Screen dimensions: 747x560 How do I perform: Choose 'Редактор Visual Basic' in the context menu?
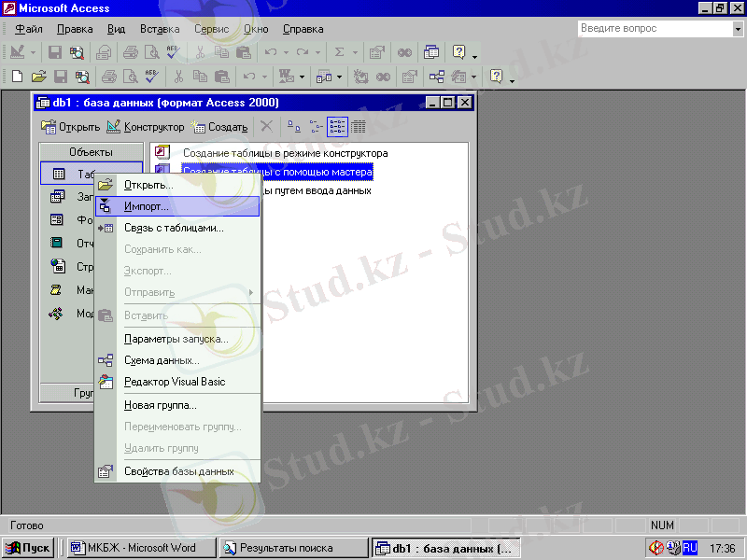click(177, 382)
